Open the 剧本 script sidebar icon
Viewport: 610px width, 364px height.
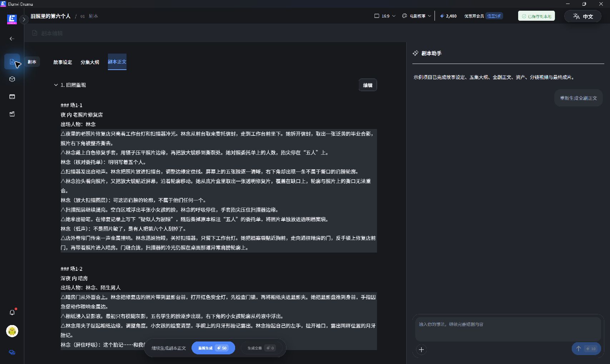[12, 62]
